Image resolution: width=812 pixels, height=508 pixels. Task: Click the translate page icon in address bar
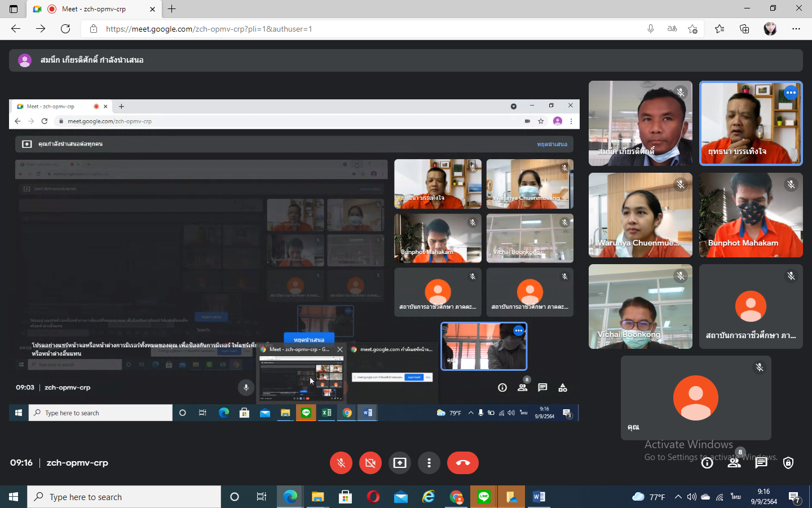672,29
